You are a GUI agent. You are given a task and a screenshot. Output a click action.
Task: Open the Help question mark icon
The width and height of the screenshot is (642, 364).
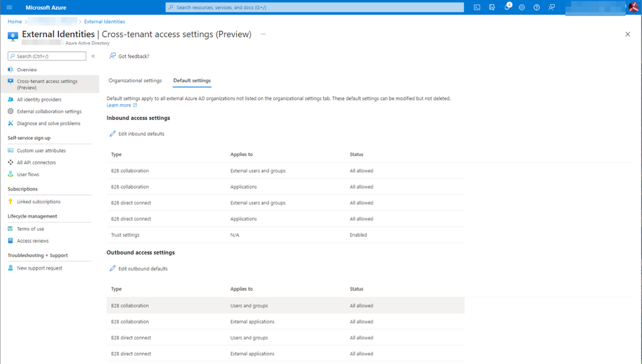pyautogui.click(x=537, y=7)
